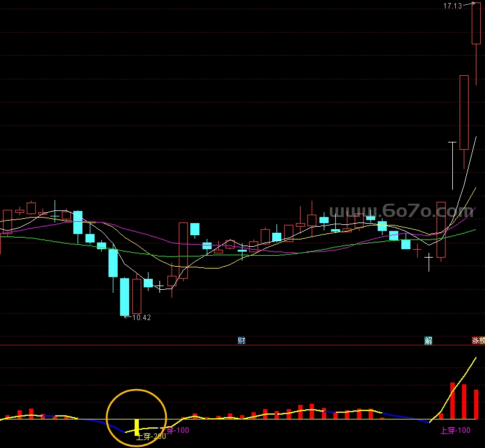The image size is (485, 448).
Task: Select the tallest red indicator bar at bottom right
Action: coord(452,400)
